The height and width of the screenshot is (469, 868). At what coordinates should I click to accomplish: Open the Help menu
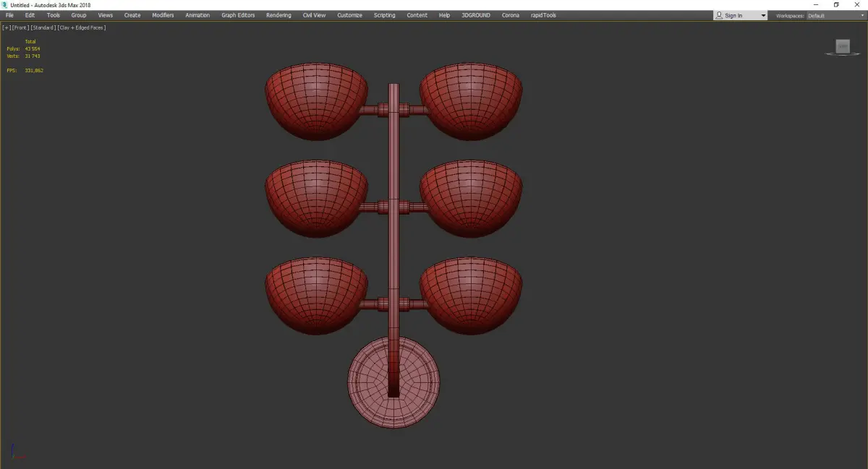click(x=444, y=15)
